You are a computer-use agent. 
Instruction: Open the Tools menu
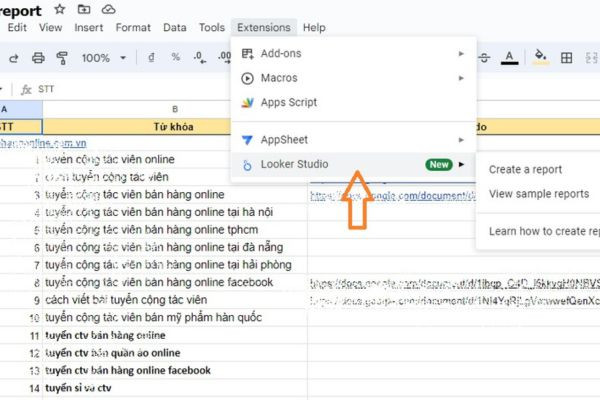click(x=212, y=28)
